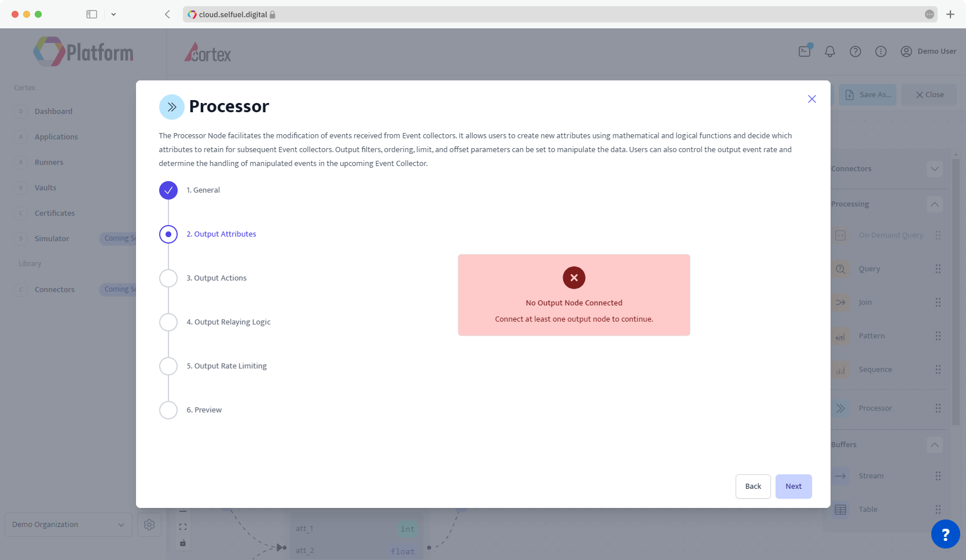
Task: Click the Save As... button
Action: 868,95
